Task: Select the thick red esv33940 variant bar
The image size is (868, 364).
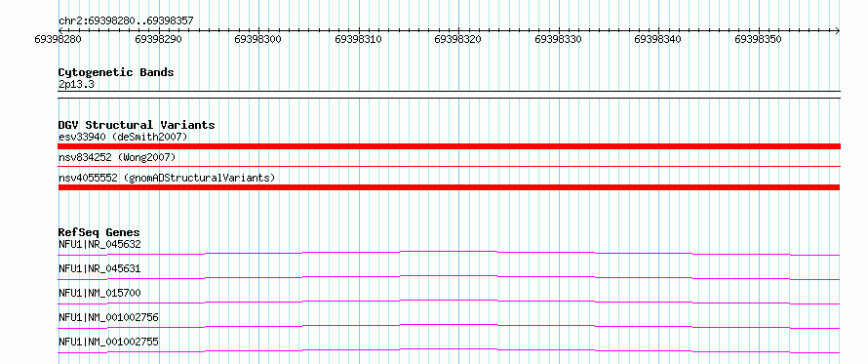Action: [449, 146]
